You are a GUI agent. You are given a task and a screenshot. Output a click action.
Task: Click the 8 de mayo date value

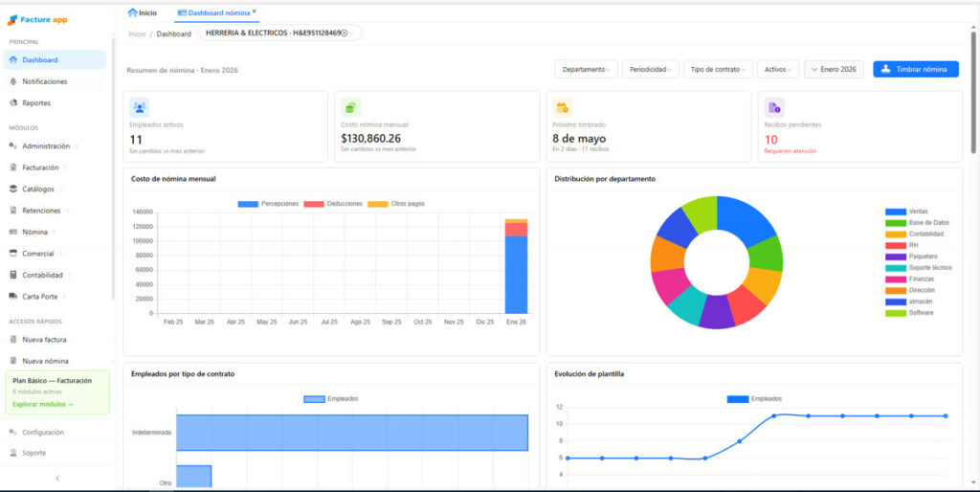click(x=579, y=139)
